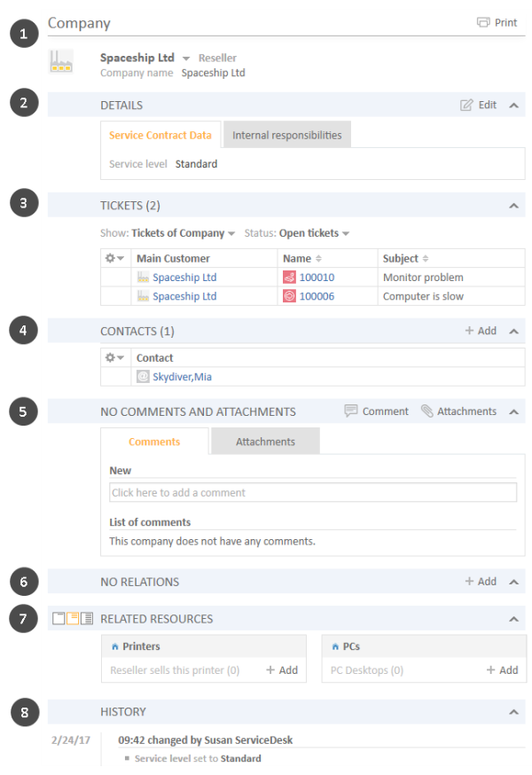Open ticket 100006 link

click(317, 296)
